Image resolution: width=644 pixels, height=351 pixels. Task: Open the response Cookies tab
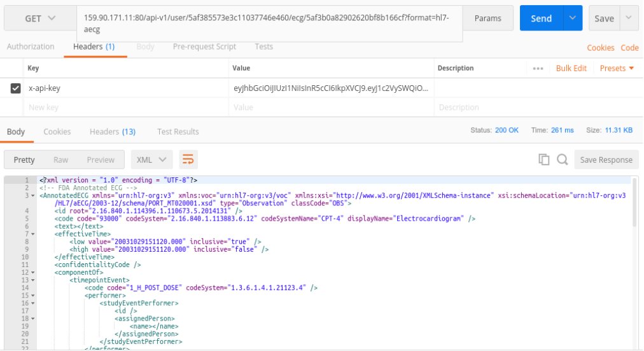[57, 132]
